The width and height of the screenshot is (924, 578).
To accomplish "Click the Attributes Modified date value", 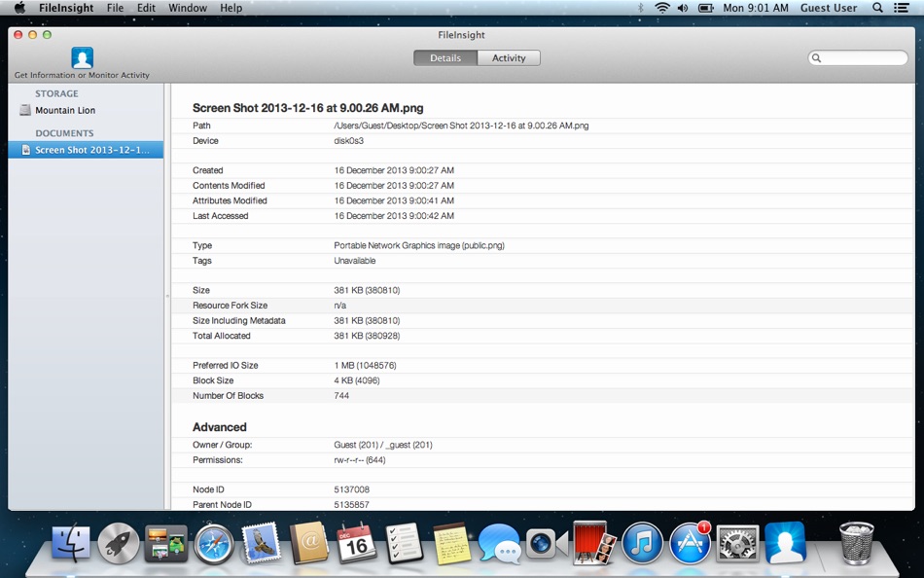I will click(x=394, y=200).
